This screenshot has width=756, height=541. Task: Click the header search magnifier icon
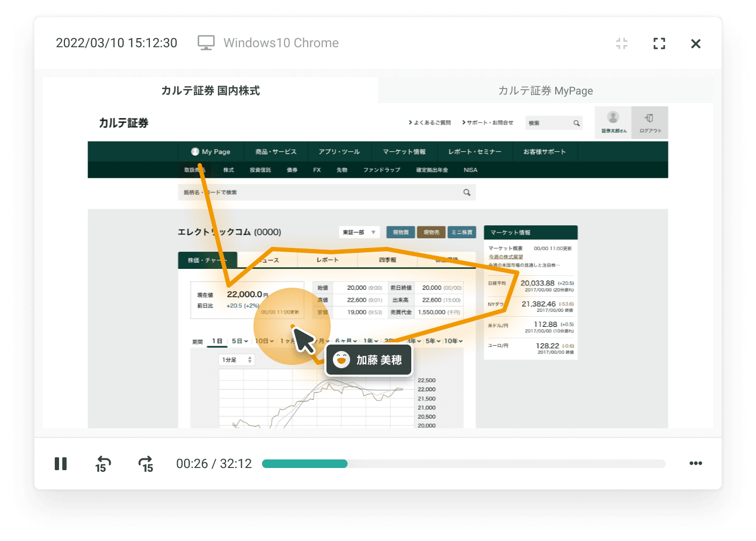pyautogui.click(x=576, y=123)
